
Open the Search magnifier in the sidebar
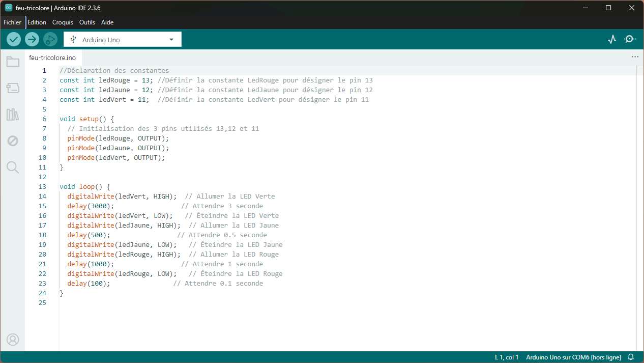coord(13,167)
